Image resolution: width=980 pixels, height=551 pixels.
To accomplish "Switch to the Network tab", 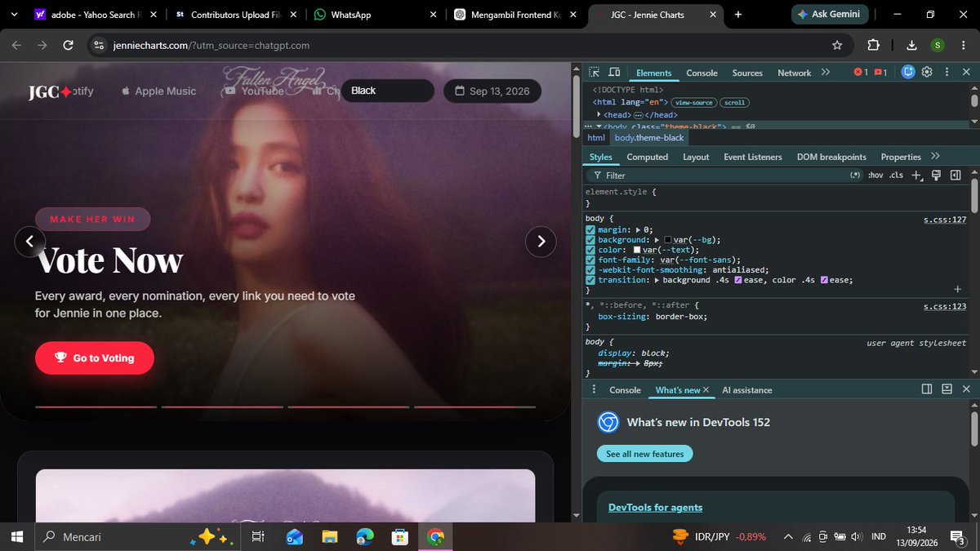I will point(794,73).
